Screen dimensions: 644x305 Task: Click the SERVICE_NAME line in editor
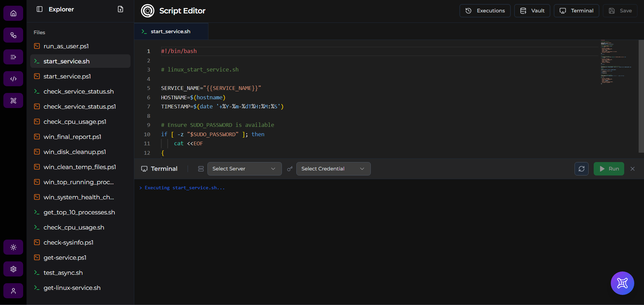211,88
